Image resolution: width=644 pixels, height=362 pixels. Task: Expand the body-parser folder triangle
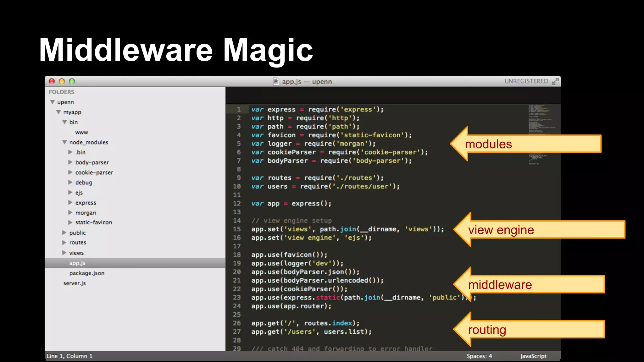(70, 162)
